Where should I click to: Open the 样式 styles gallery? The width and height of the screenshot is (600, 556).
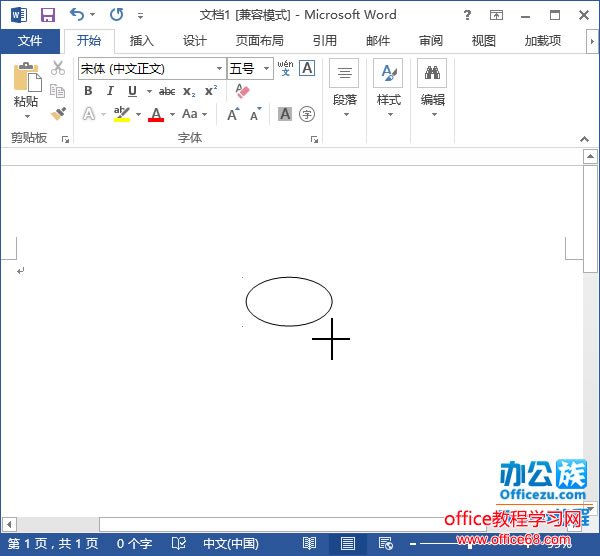click(388, 88)
